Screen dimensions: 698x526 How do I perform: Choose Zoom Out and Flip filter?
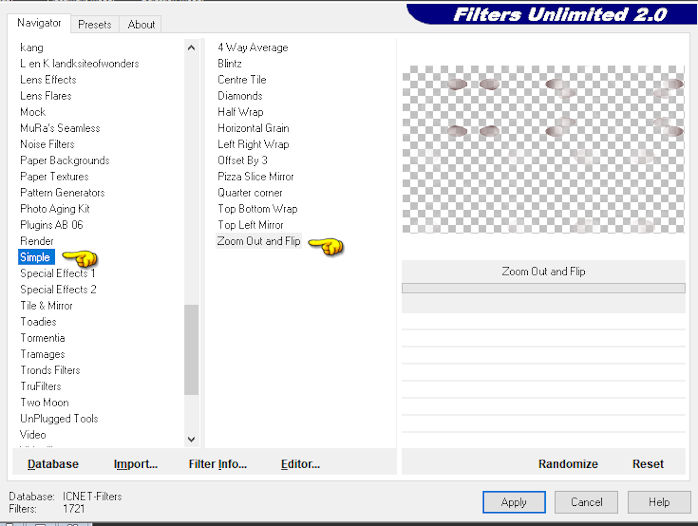(259, 241)
